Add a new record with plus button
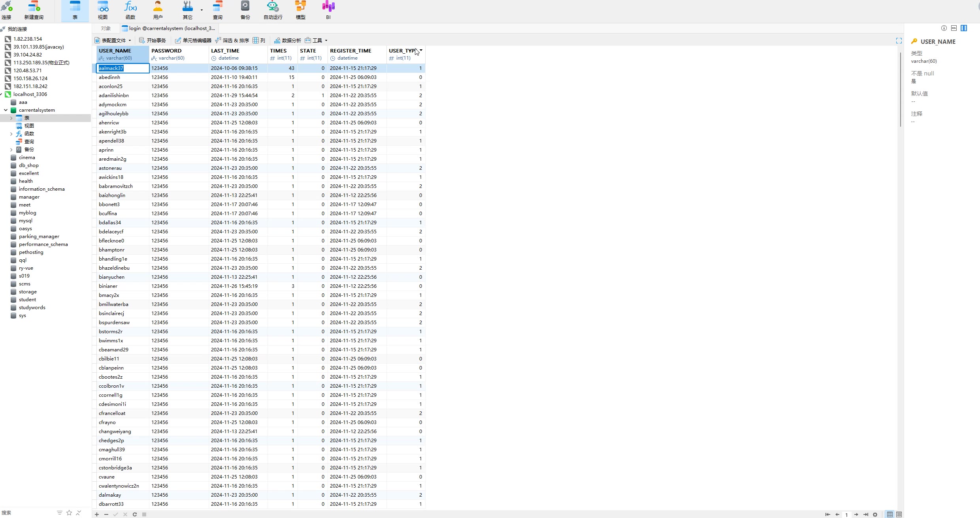Image resolution: width=980 pixels, height=518 pixels. click(x=97, y=514)
